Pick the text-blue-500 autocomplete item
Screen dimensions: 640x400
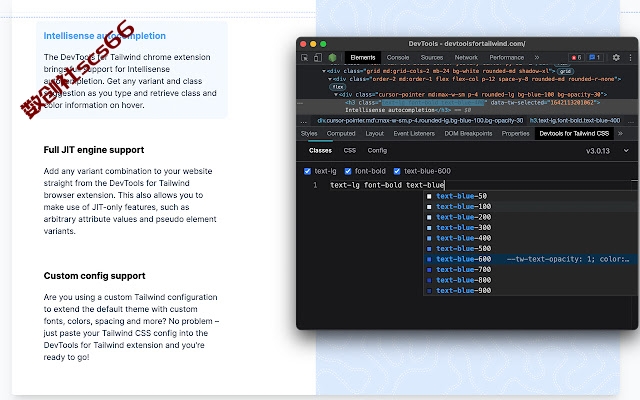530,249
